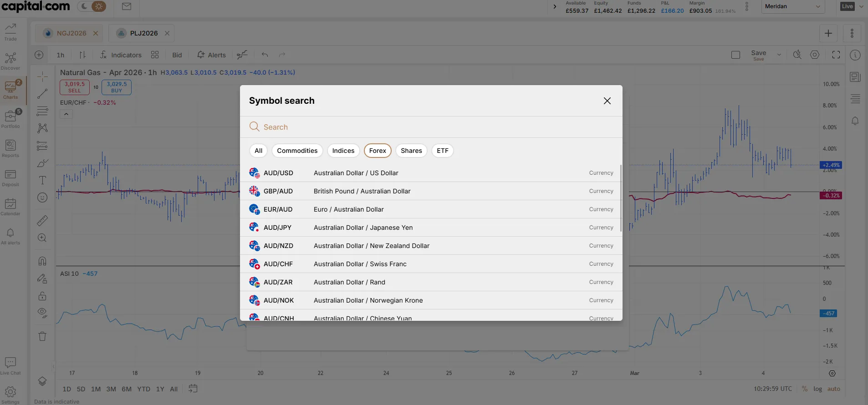The width and height of the screenshot is (868, 405).
Task: Open the inbox mail icon
Action: coord(127,6)
